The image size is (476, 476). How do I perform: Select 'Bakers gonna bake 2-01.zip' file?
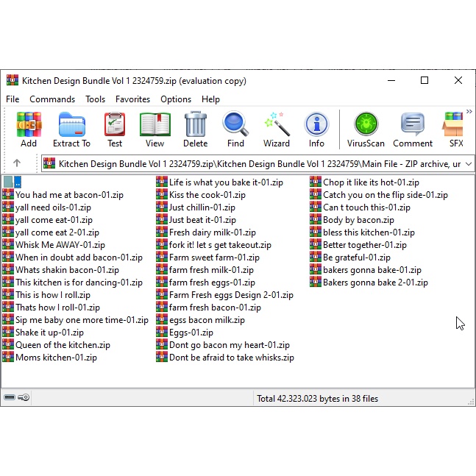(x=375, y=283)
